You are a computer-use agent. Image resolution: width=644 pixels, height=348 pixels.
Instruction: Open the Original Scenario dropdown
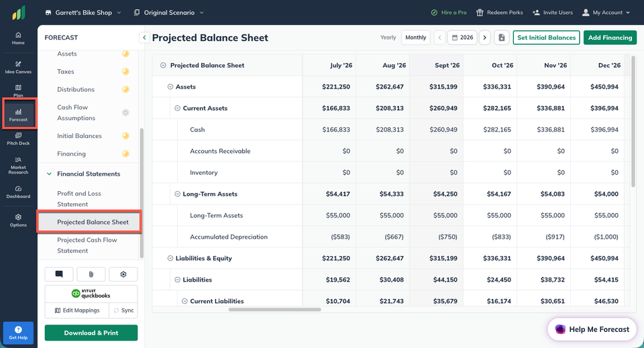(169, 13)
